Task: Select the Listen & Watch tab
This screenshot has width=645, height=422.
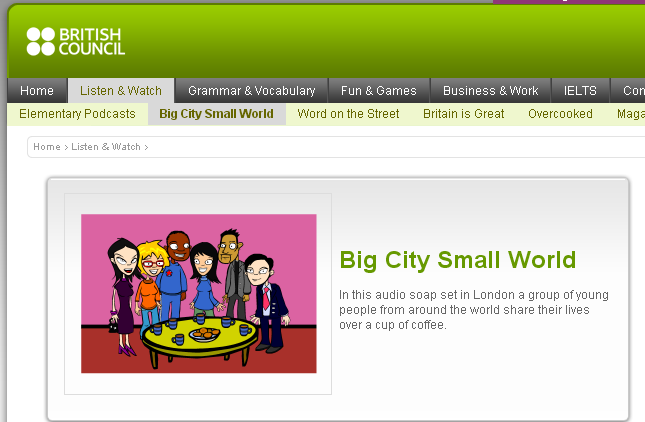Action: click(x=121, y=90)
